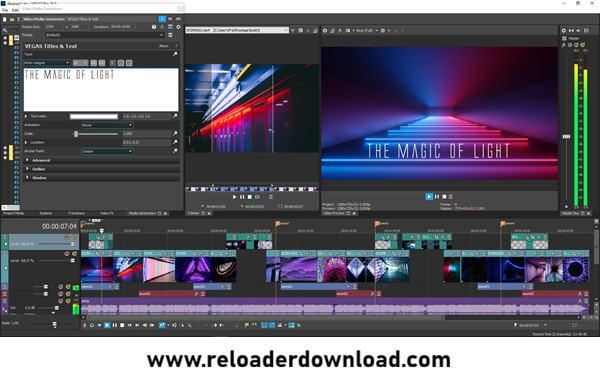Open Project Video Properties in preview toolbar

coord(325,31)
